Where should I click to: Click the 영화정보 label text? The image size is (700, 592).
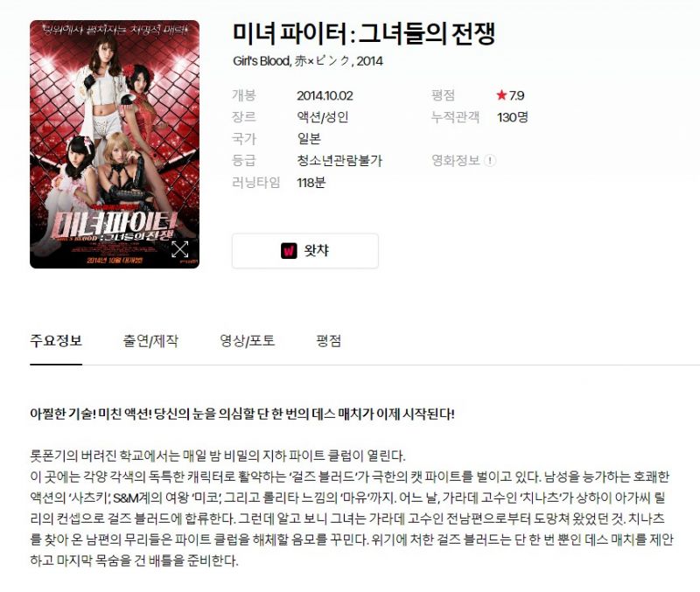[455, 160]
